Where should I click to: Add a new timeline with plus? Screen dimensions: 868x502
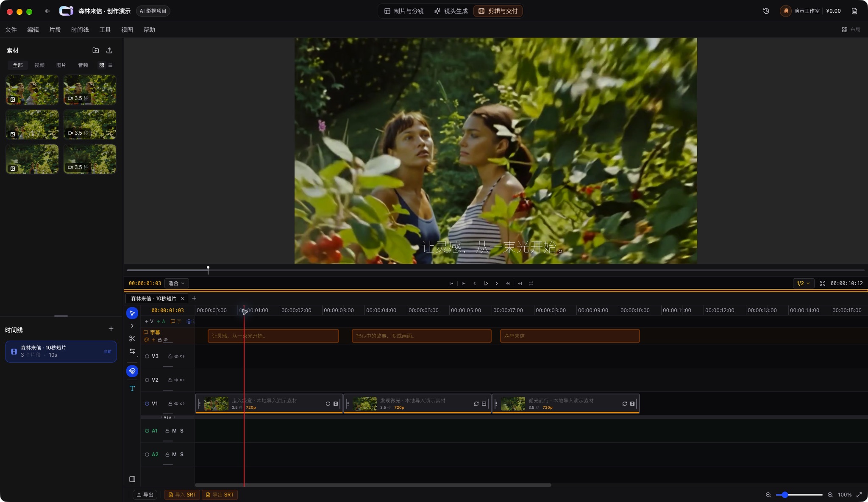[x=111, y=329]
